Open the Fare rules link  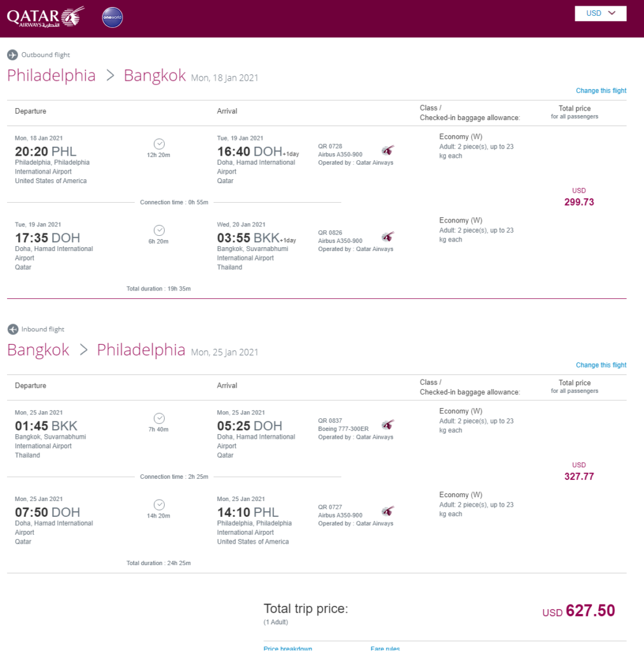point(385,648)
